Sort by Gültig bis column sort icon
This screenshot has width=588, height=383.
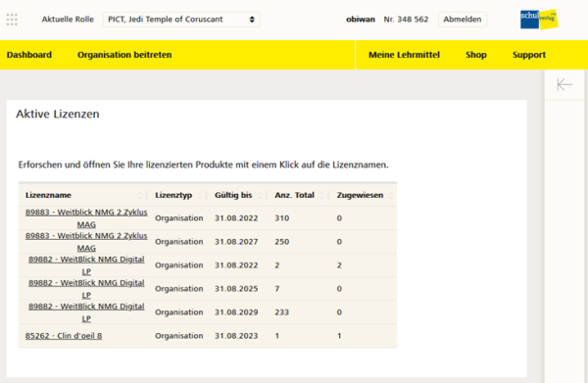260,195
